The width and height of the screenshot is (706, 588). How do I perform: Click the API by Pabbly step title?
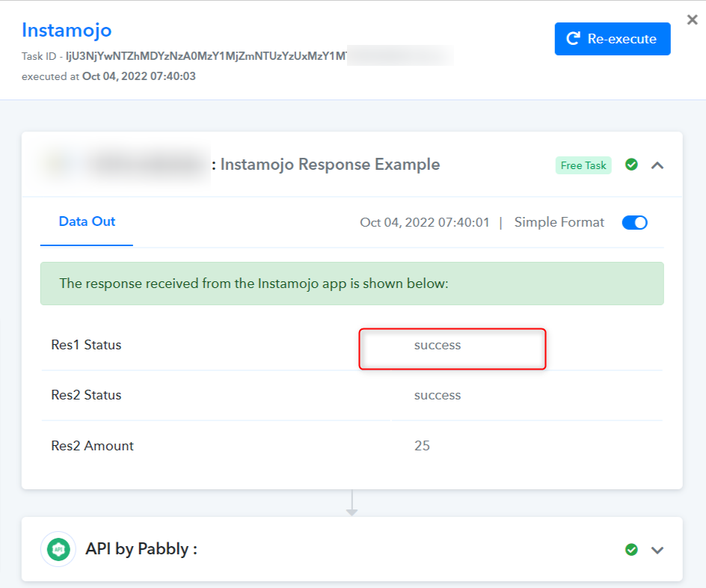click(141, 549)
